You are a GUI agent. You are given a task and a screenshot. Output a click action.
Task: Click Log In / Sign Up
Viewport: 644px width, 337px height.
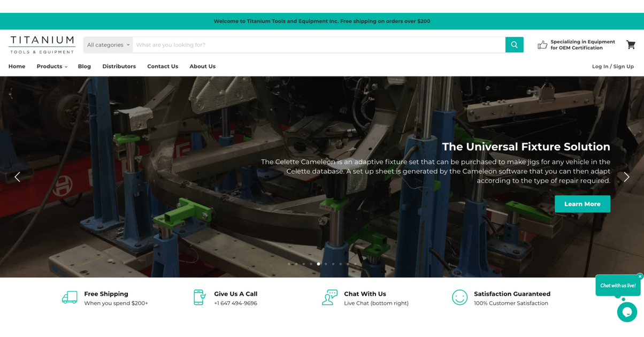(x=612, y=66)
